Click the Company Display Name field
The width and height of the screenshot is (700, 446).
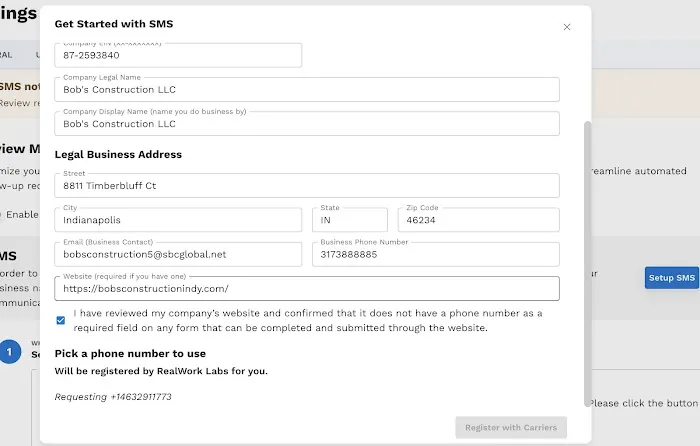306,124
